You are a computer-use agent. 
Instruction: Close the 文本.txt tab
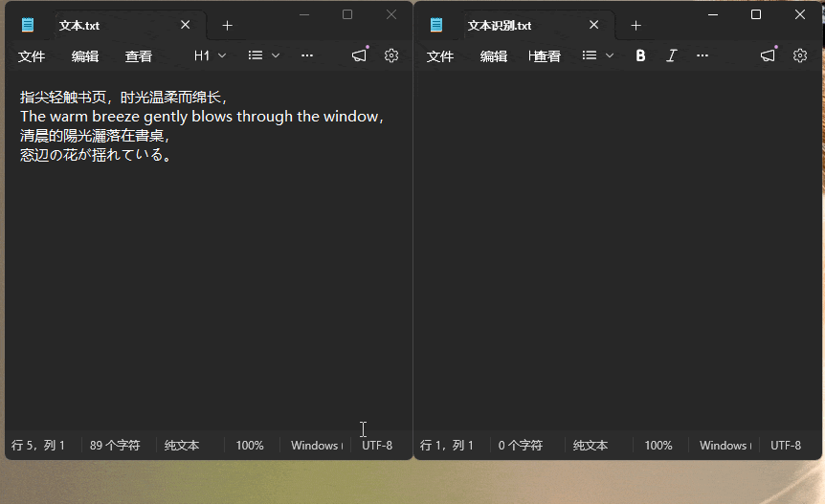pyautogui.click(x=186, y=25)
